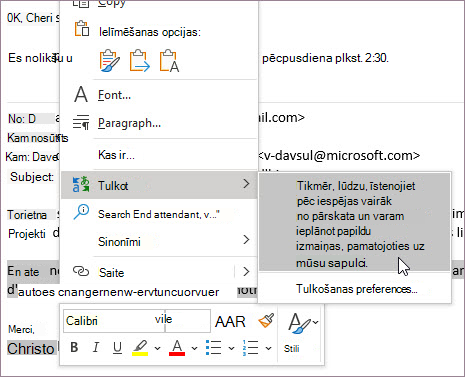465x377 pixels.
Task: Open the Sinonīmi submenu
Action: [159, 241]
